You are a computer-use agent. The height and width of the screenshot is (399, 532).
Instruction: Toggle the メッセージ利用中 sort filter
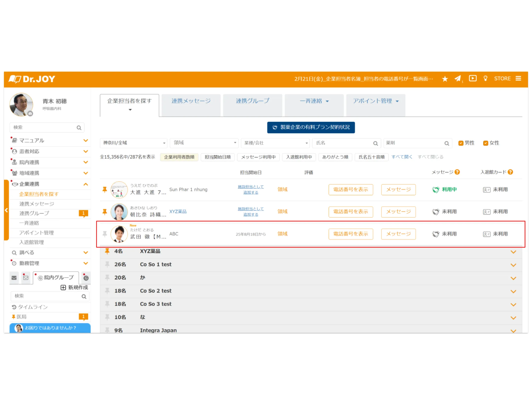(258, 157)
